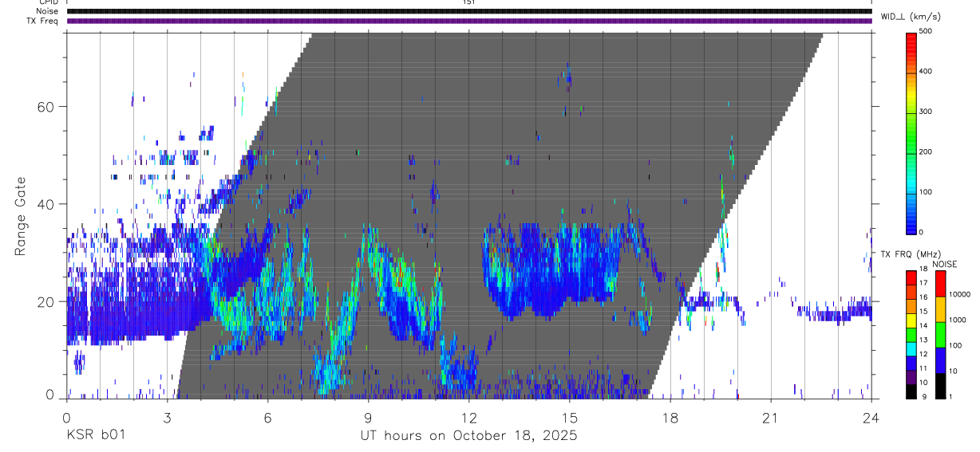Click the x-axis tick label "12"
Viewport: 980px width, 452px height.
pos(468,417)
